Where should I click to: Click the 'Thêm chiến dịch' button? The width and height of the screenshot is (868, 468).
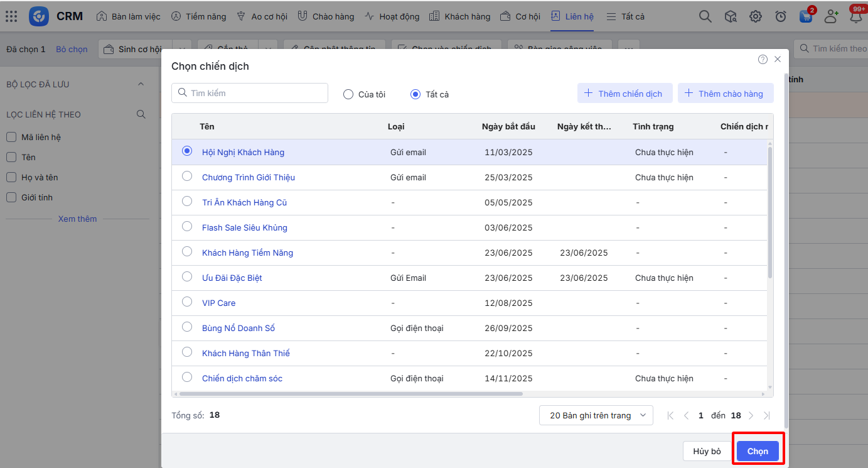[x=624, y=94]
